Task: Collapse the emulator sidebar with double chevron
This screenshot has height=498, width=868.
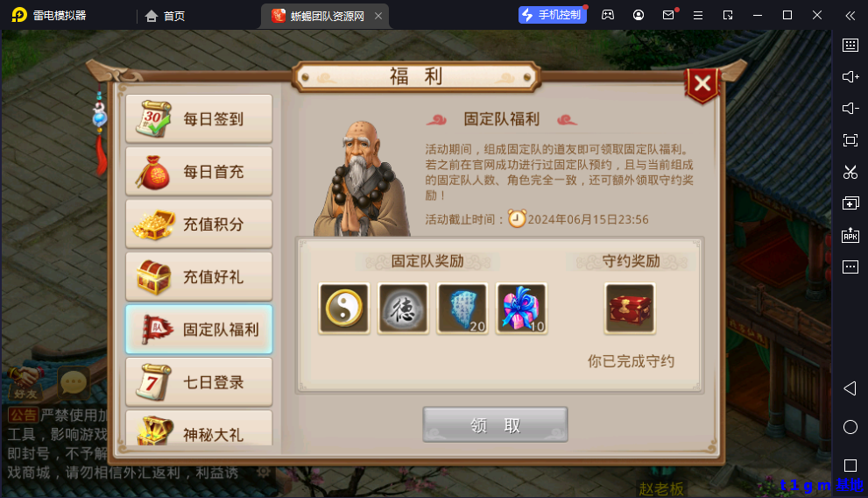Action: point(850,16)
